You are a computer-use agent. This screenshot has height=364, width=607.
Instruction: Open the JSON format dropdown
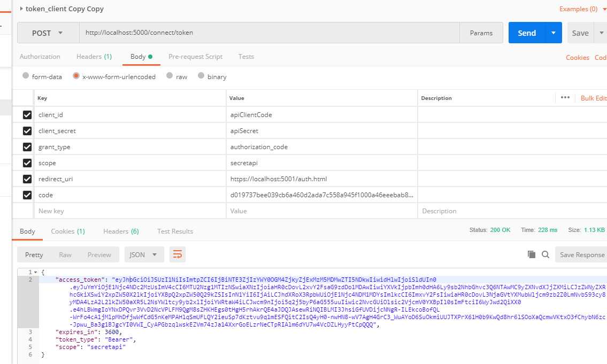(x=144, y=254)
